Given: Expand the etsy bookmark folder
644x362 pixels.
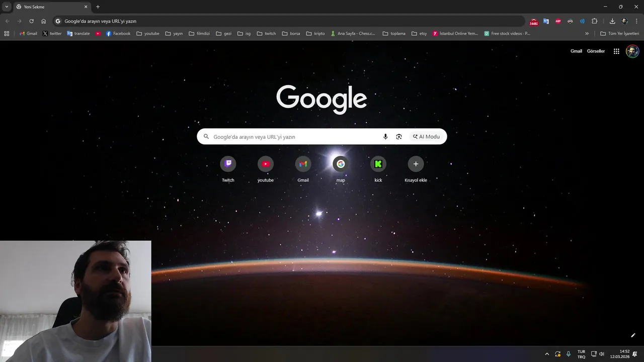Looking at the screenshot, I should (x=419, y=34).
